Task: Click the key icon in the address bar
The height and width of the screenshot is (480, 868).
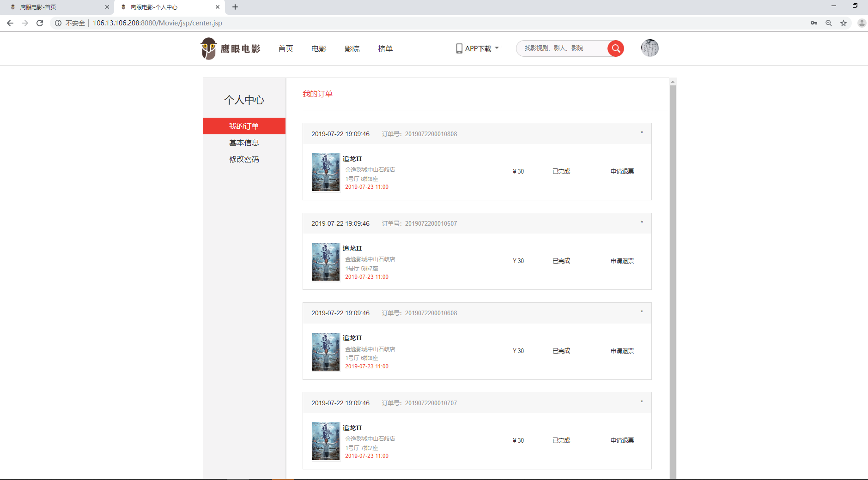Action: 814,23
